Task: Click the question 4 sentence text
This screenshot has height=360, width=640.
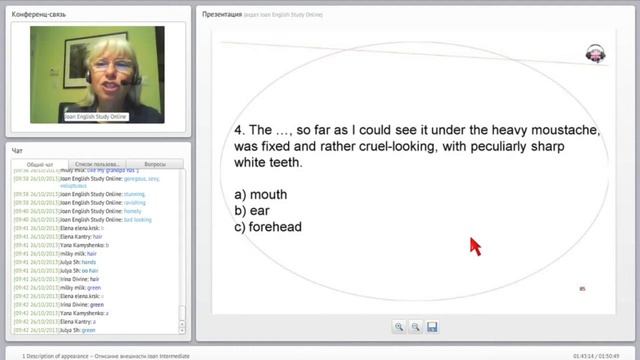Action: [417, 146]
